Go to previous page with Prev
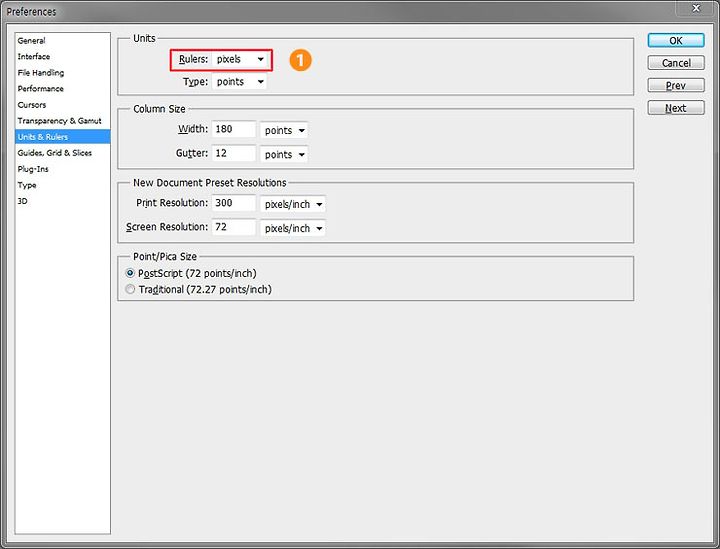Image resolution: width=720 pixels, height=549 pixels. 676,85
